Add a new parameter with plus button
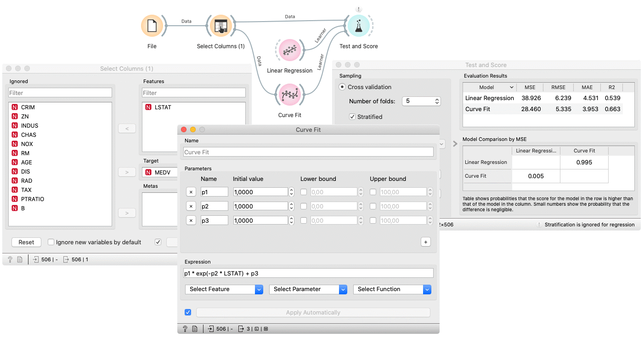The width and height of the screenshot is (644, 343). (425, 242)
